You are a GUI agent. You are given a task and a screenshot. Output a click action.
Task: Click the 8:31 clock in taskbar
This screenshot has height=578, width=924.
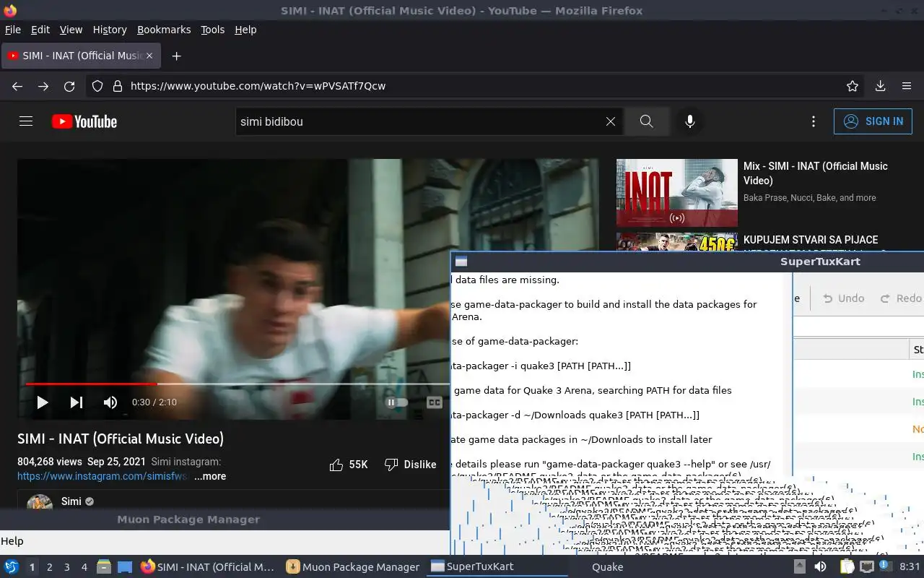pos(910,567)
